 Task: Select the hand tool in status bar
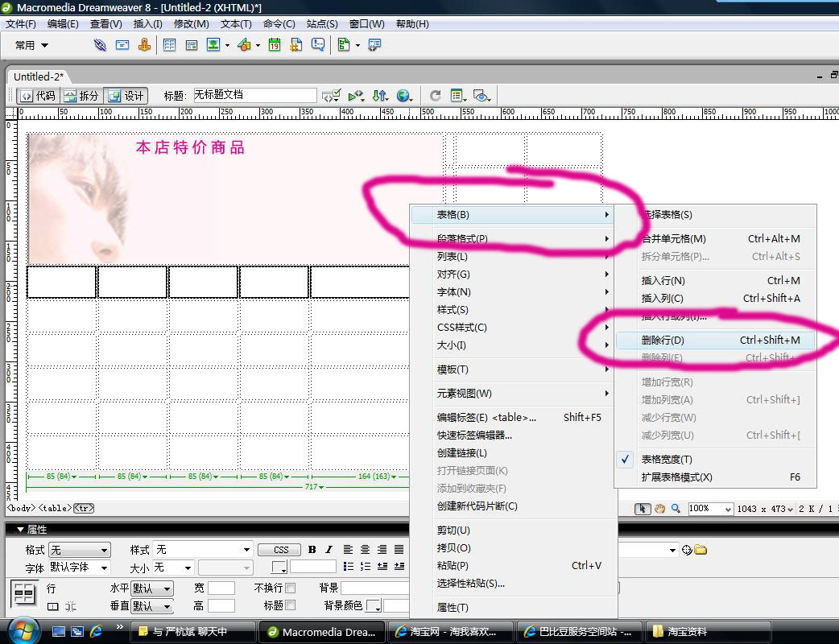coord(659,509)
